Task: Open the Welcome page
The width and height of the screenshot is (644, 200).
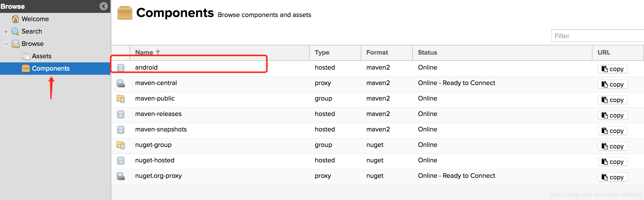Action: [x=35, y=19]
